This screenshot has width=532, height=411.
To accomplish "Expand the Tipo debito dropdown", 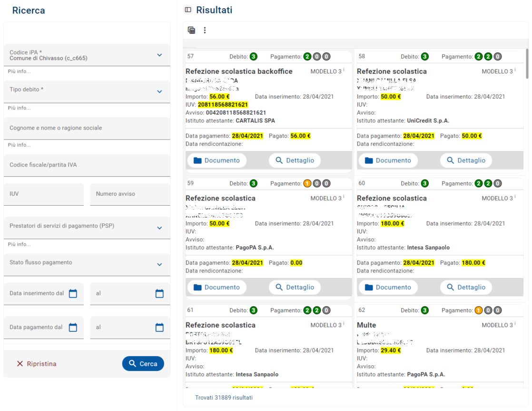I will [x=159, y=91].
